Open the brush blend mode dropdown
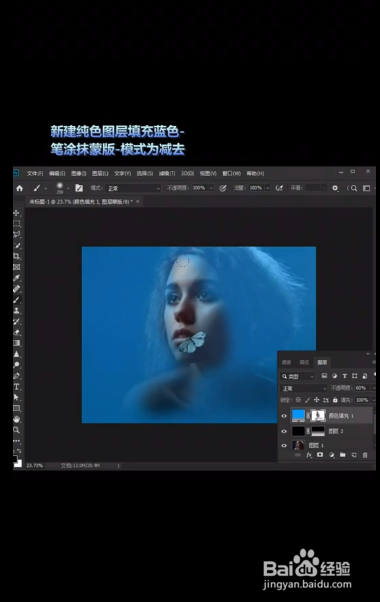 133,188
